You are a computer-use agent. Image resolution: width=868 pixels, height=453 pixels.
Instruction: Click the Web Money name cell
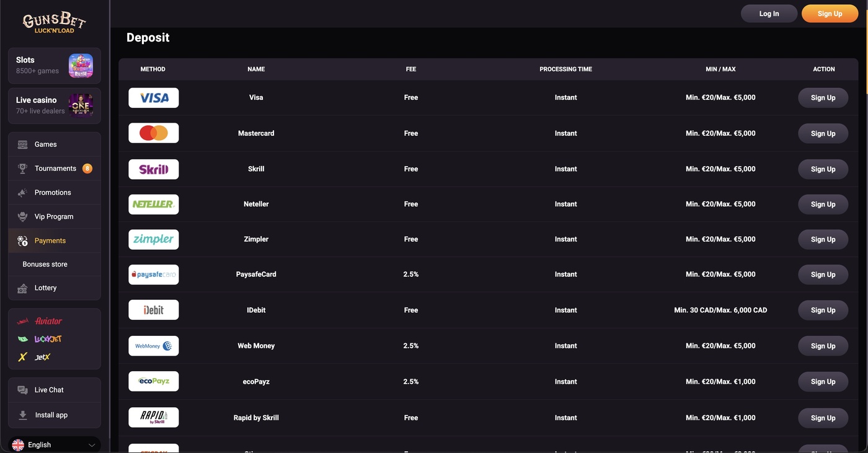coord(256,346)
